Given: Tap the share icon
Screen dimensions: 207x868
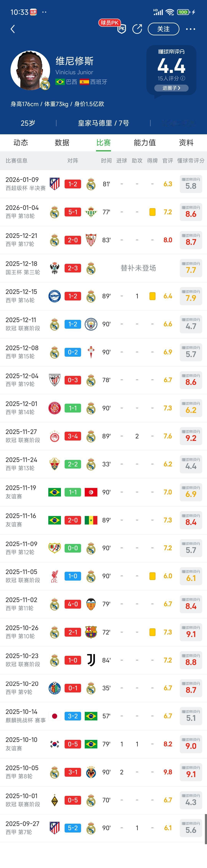Looking at the screenshot, I should tap(137, 29).
